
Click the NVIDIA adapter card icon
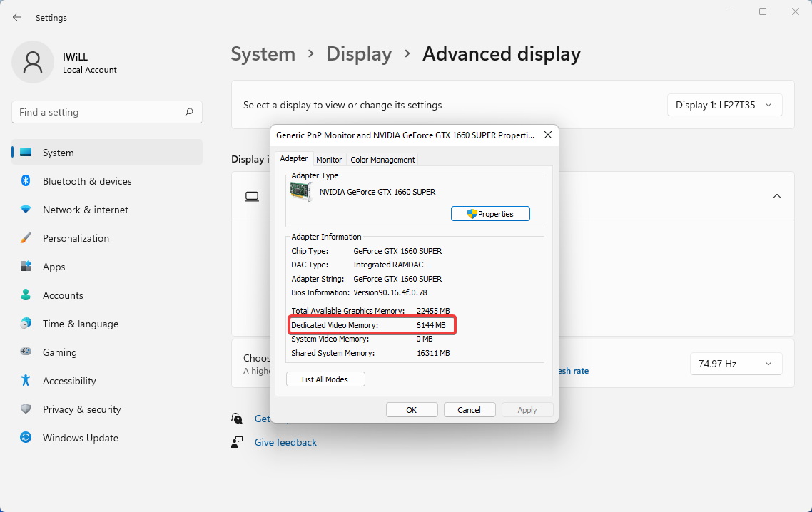click(302, 191)
